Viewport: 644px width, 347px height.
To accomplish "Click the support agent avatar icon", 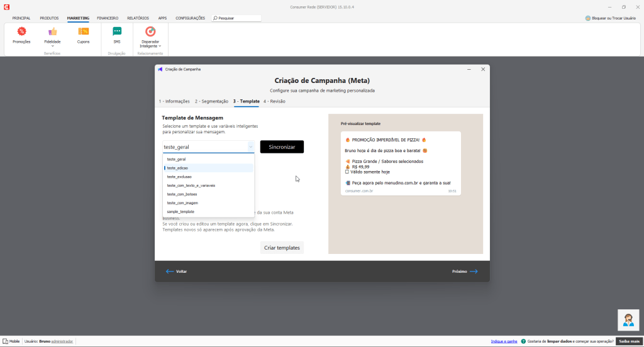I will pyautogui.click(x=628, y=320).
